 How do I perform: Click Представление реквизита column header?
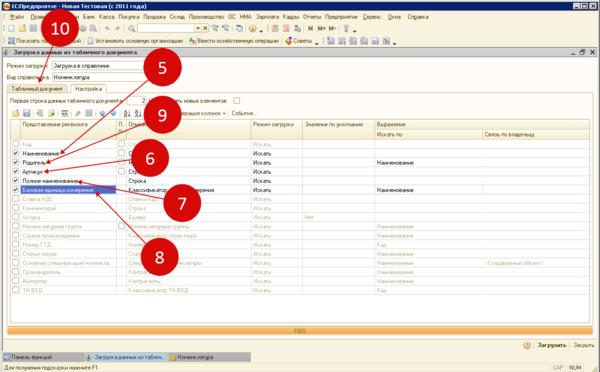[69, 129]
